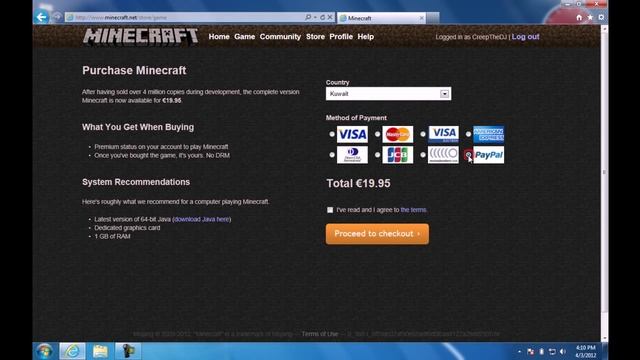The height and width of the screenshot is (360, 640).
Task: Click the Visa Electron card logo
Action: pos(443,134)
